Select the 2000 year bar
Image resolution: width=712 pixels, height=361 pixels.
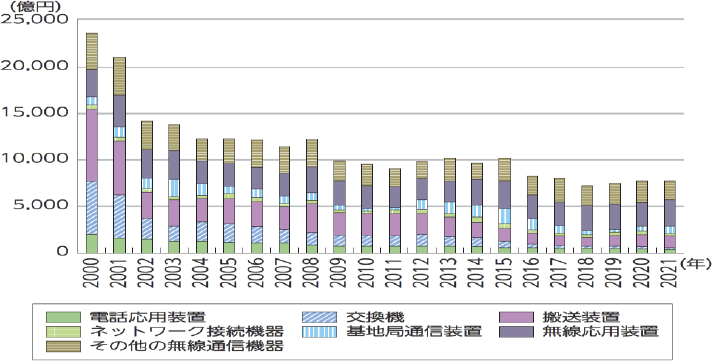coord(92,143)
